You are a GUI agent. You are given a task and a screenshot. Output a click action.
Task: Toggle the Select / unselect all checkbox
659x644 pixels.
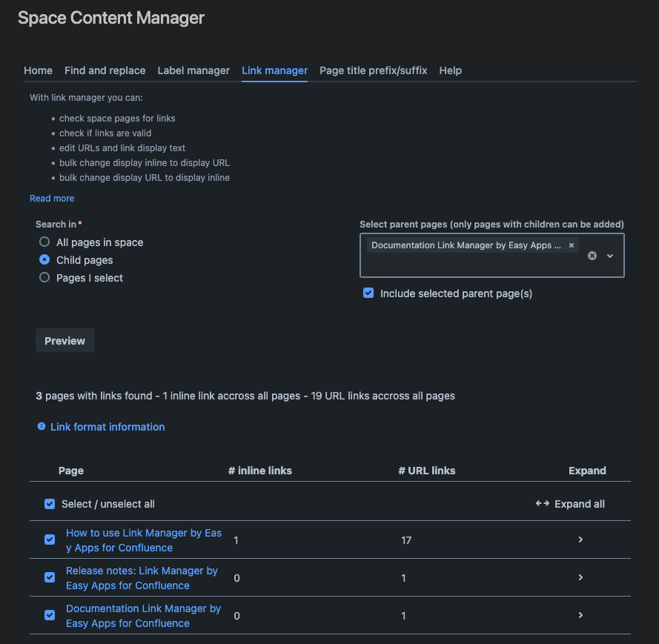point(49,503)
